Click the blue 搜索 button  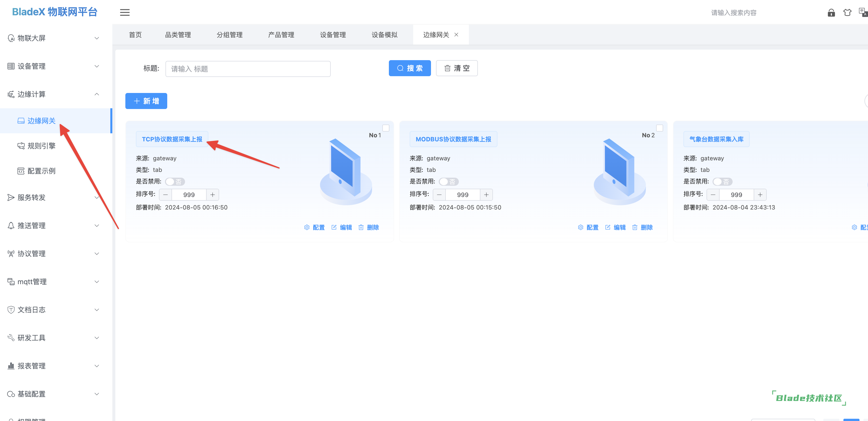(x=410, y=68)
